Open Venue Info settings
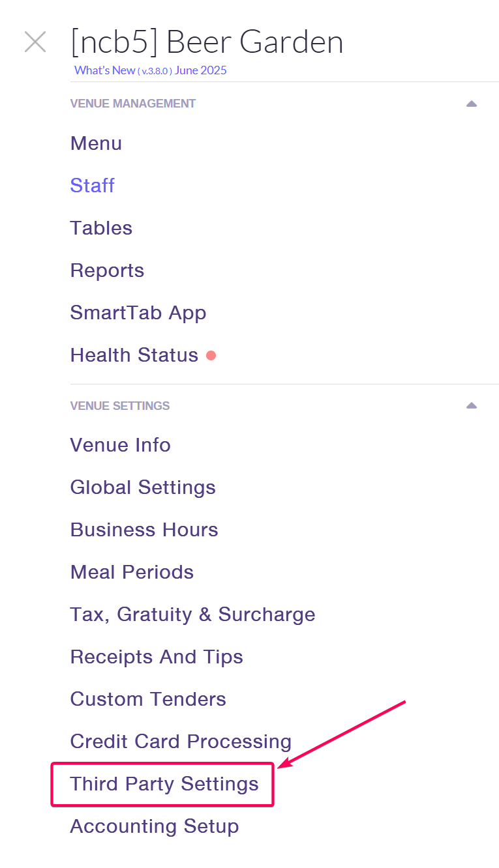This screenshot has height=868, width=499. coord(120,445)
